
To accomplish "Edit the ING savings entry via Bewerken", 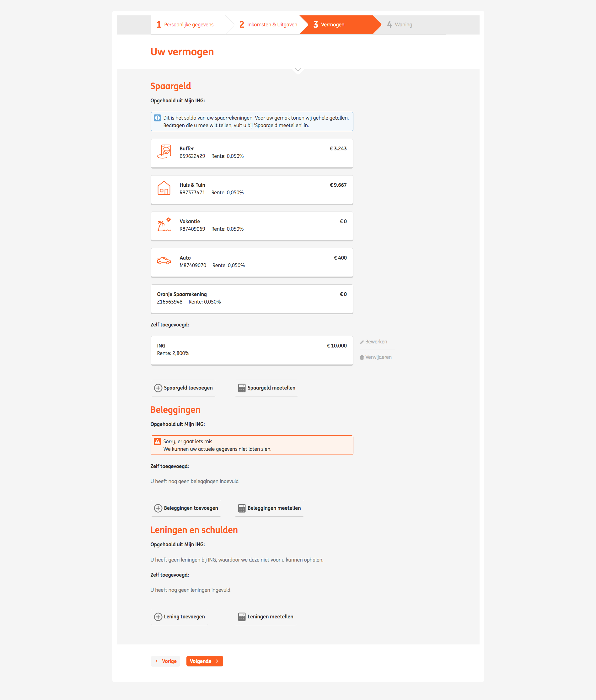I will coord(374,342).
